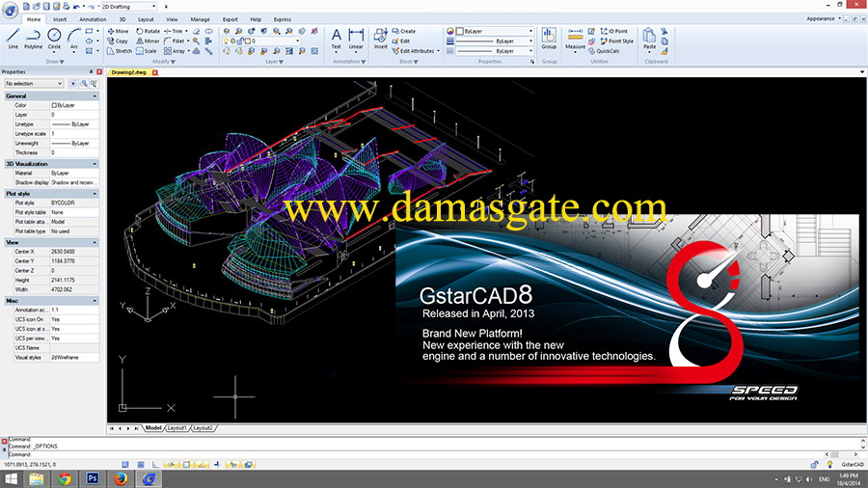The width and height of the screenshot is (868, 488).
Task: Expand the Draw panel
Action: 55,62
